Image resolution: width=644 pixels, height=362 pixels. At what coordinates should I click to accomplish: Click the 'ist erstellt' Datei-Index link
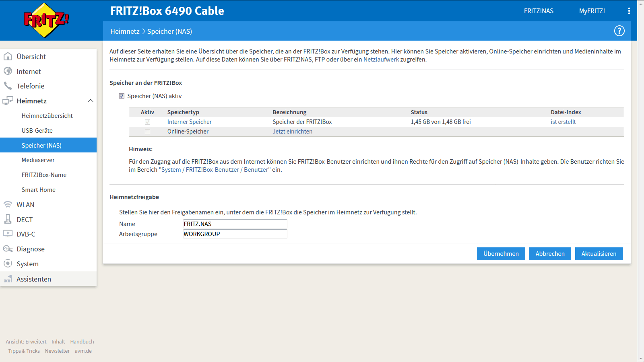[x=563, y=122]
